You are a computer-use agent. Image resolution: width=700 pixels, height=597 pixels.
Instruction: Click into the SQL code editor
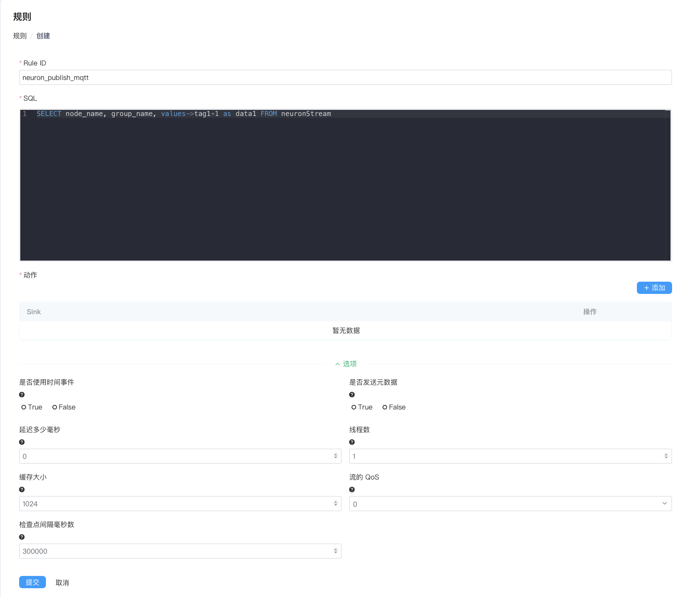click(345, 185)
